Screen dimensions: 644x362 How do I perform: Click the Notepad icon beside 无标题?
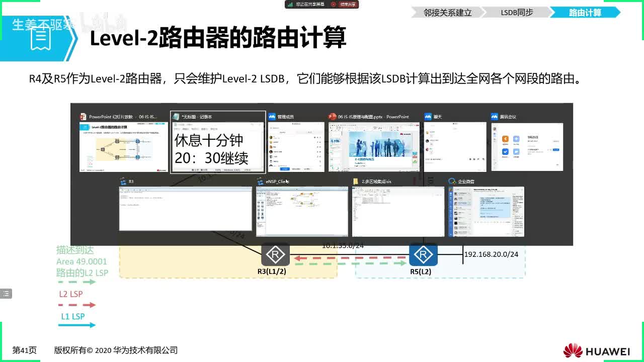coord(176,117)
